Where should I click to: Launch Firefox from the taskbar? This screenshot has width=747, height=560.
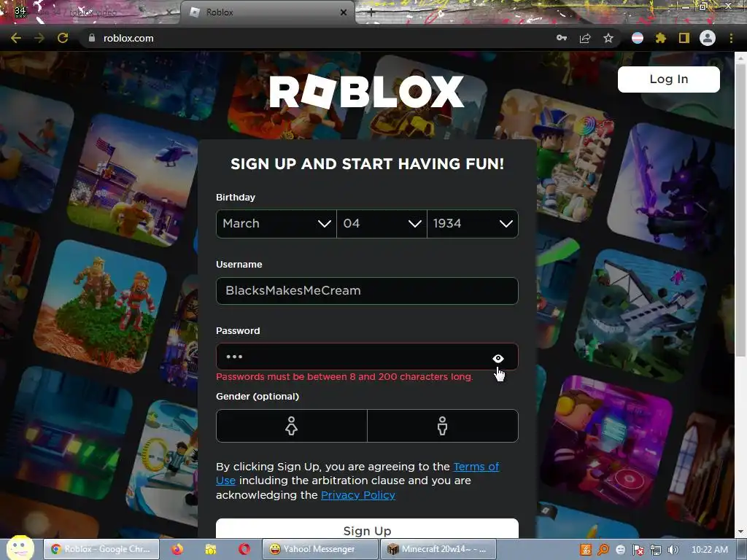coord(177,549)
